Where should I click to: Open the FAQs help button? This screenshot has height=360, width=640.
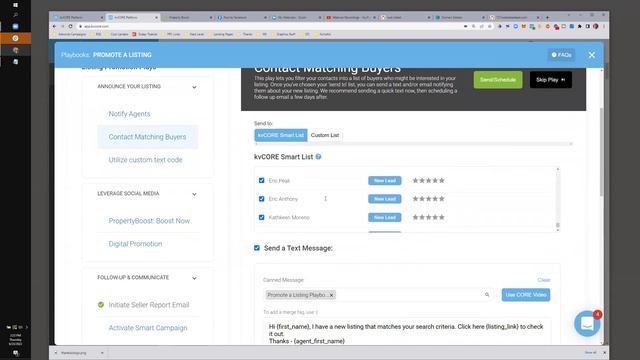561,55
